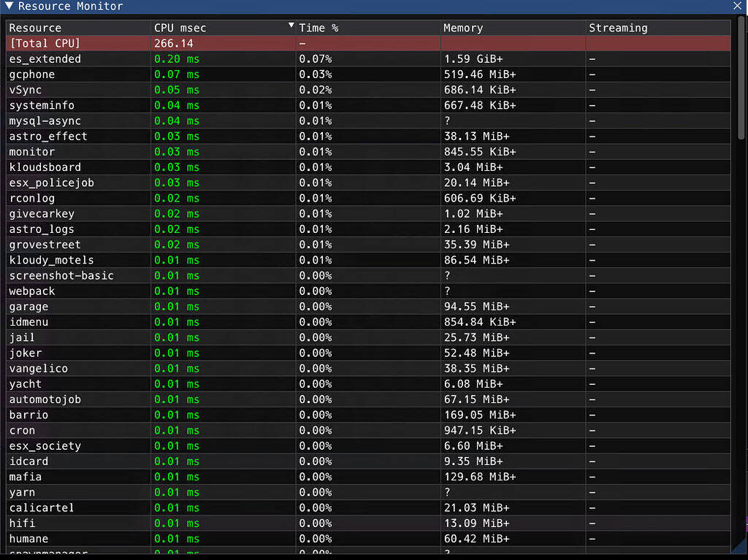Image resolution: width=748 pixels, height=560 pixels.
Task: Close the Resource Monitor window
Action: coord(738,6)
